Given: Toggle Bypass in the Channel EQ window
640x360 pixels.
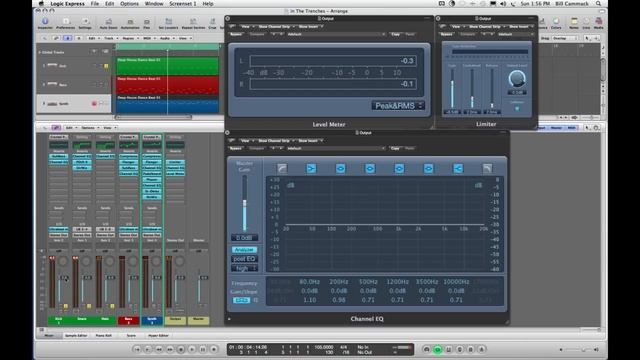Looking at the screenshot, I should pos(236,148).
